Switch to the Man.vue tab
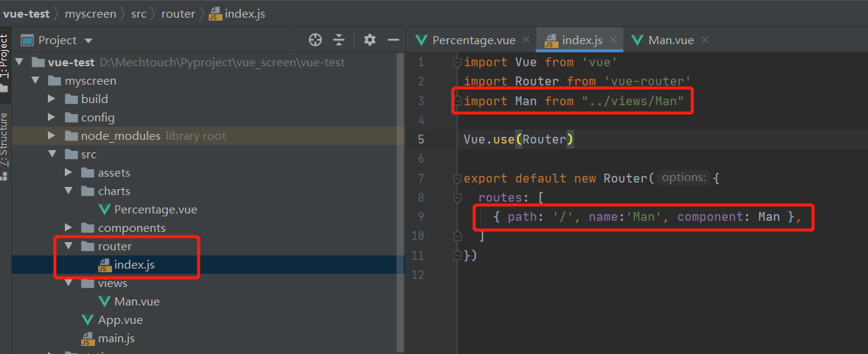The width and height of the screenshot is (868, 354). [670, 40]
